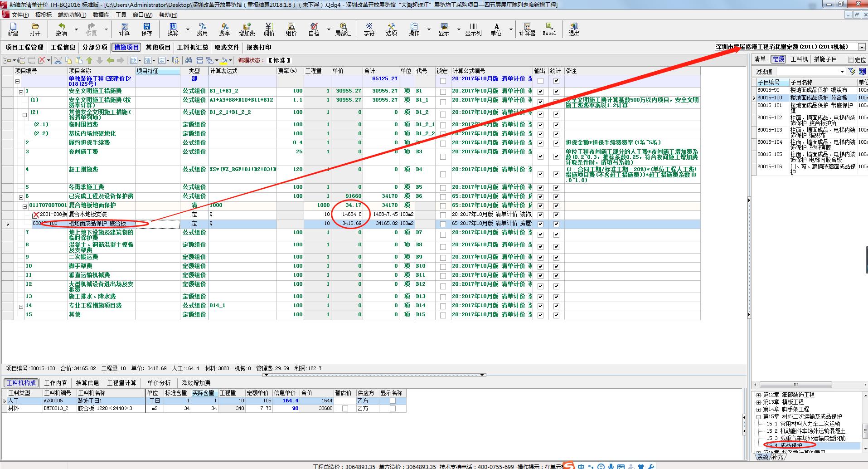This screenshot has height=469, width=868.
Task: Click the green move-up arrow icon
Action: point(89,60)
